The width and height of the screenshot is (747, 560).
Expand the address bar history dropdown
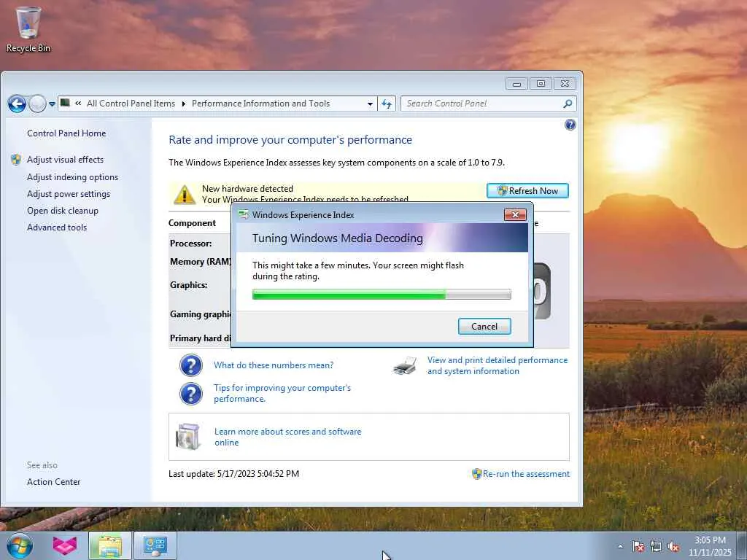[x=370, y=104]
